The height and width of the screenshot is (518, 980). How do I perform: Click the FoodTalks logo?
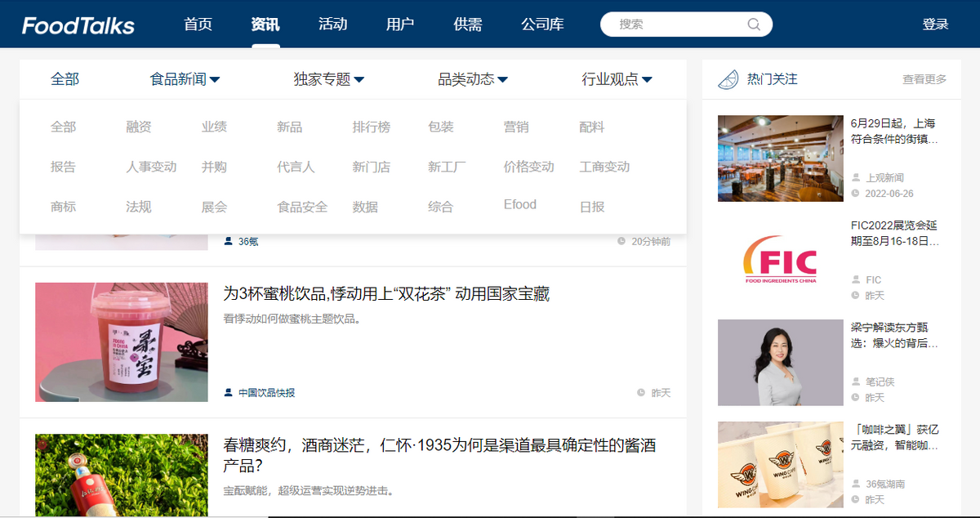[78, 25]
